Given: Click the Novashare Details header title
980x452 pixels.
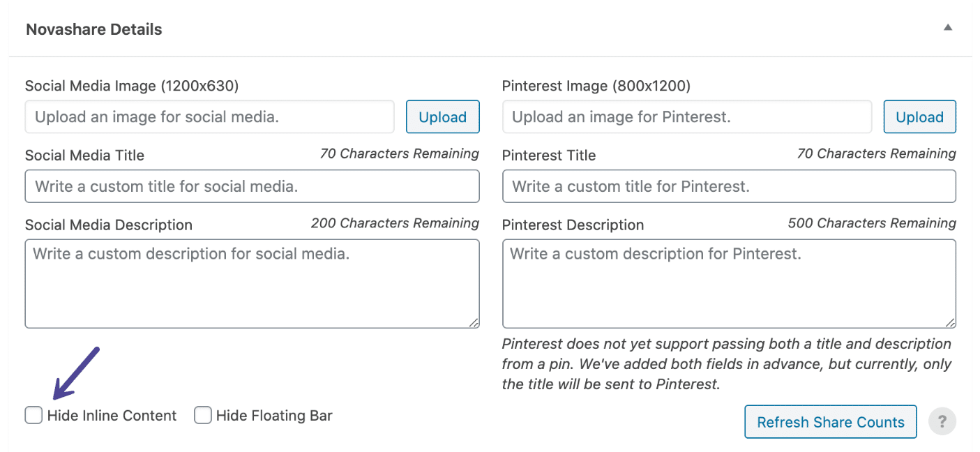Looking at the screenshot, I should click(93, 29).
